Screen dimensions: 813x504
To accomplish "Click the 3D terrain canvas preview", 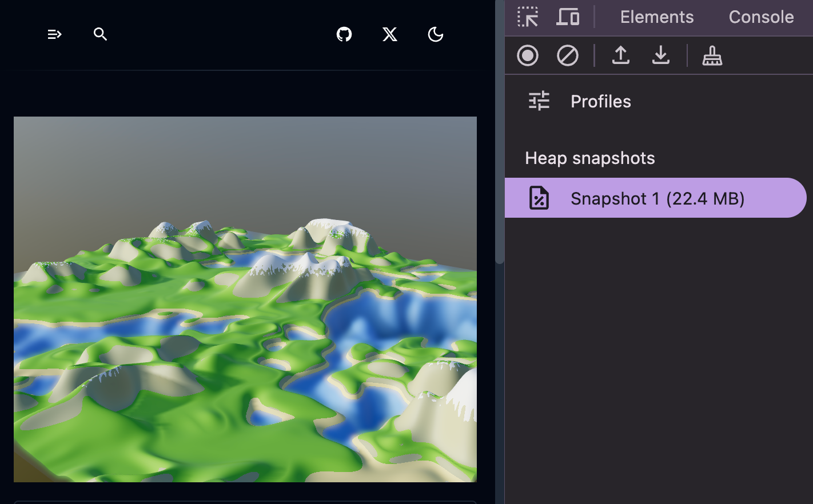I will [x=245, y=299].
